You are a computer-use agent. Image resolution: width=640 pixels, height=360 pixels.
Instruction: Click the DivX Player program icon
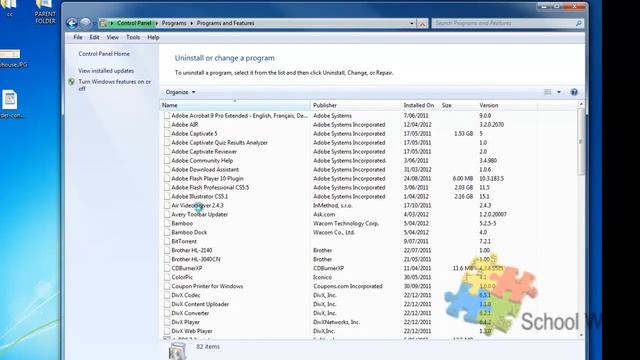(167, 322)
